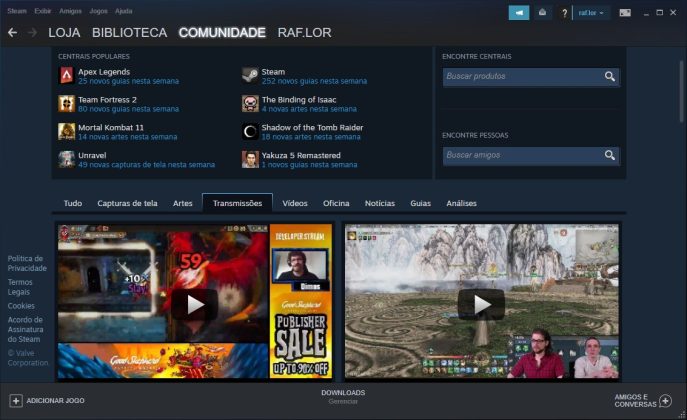Go to the BIBLIOTECA section
Viewport: 687px width, 420px height.
coord(129,32)
